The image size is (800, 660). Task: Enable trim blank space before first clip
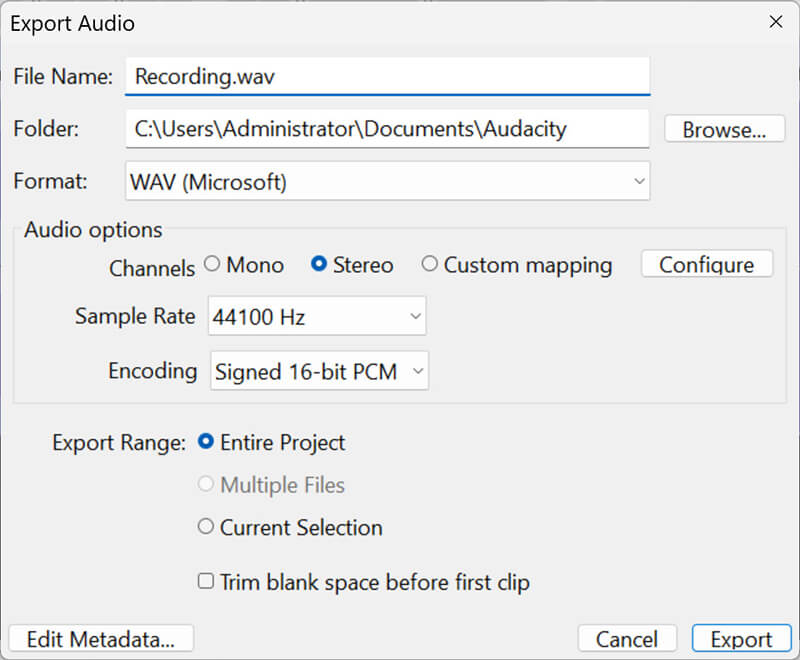(x=205, y=582)
